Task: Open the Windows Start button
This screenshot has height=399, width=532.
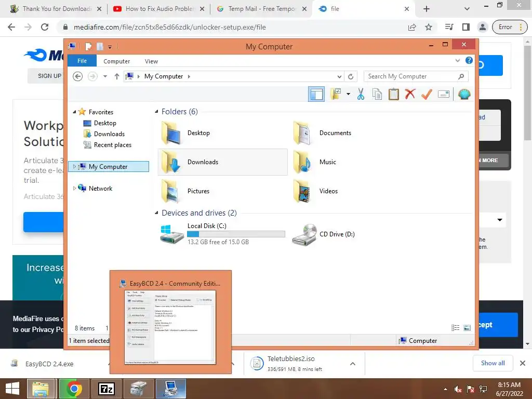Action: click(12, 389)
